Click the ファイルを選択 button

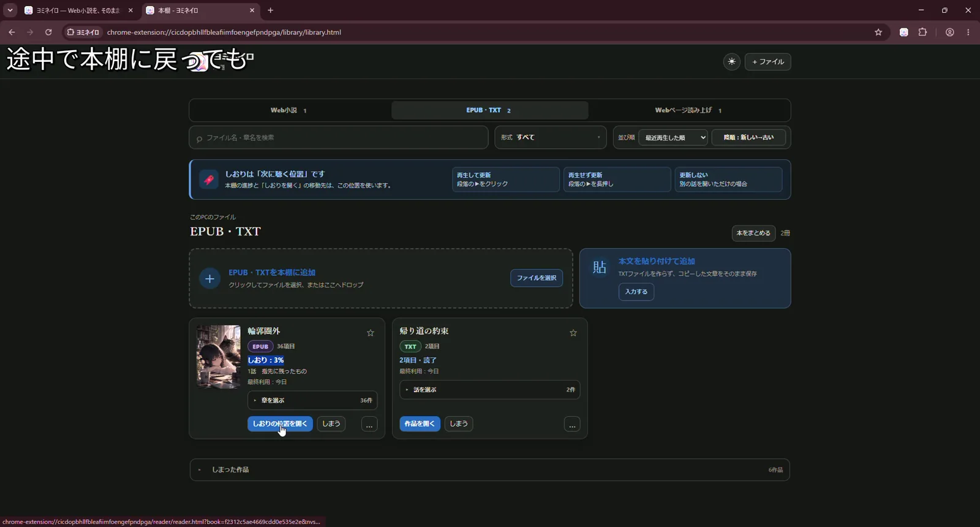click(537, 278)
